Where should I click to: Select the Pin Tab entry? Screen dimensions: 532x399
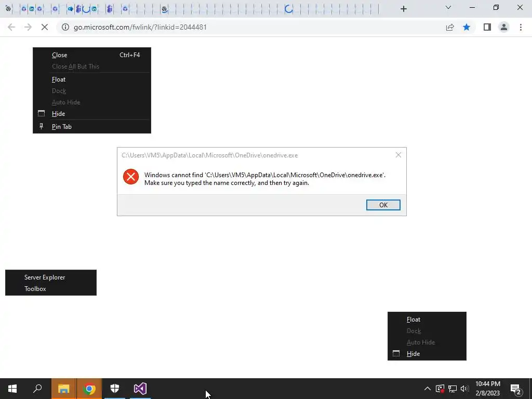[x=92, y=127]
